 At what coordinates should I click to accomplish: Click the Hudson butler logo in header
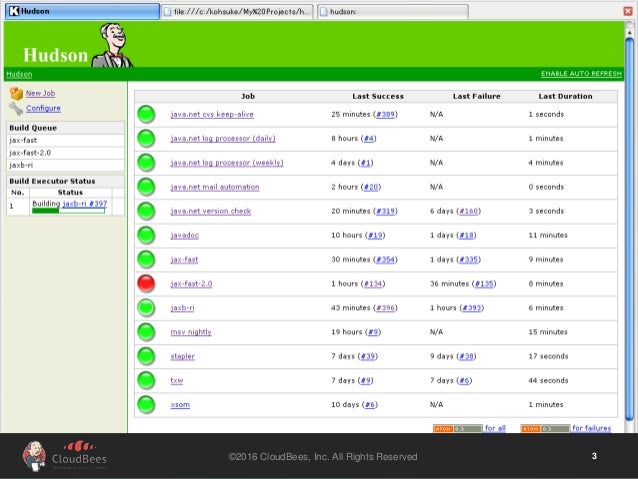(x=112, y=45)
